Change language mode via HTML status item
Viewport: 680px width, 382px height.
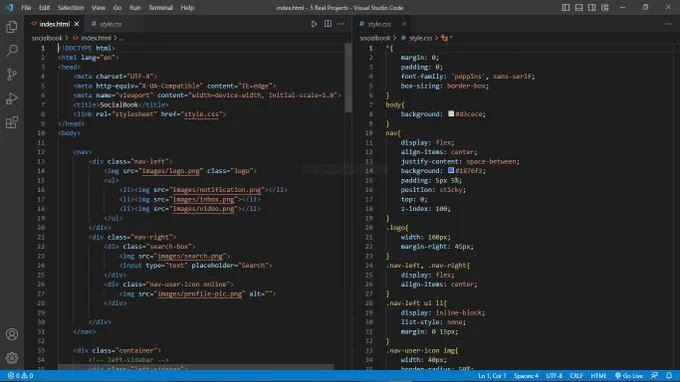(x=598, y=375)
